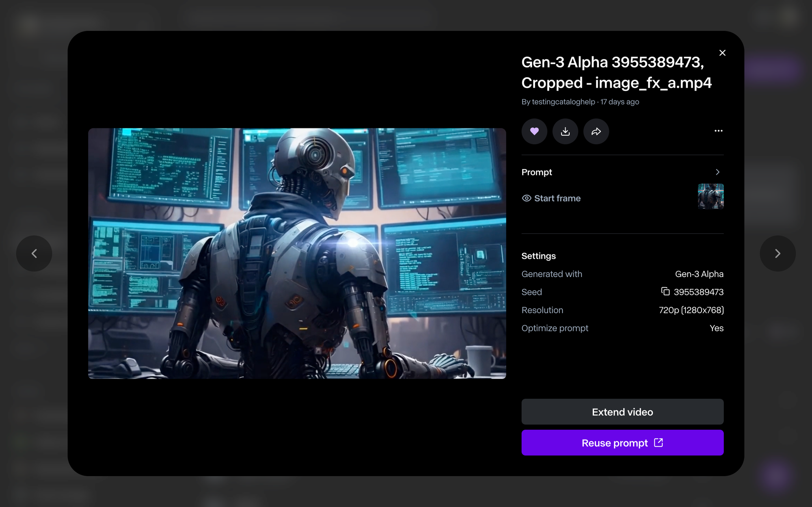812x507 pixels.
Task: Click the Gen-3 Alpha video title
Action: [616, 72]
